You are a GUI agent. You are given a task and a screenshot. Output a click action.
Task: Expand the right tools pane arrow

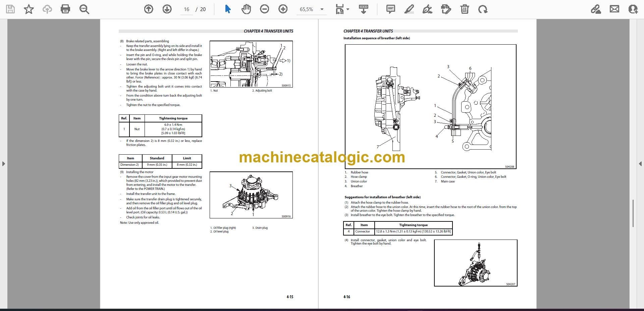point(640,164)
